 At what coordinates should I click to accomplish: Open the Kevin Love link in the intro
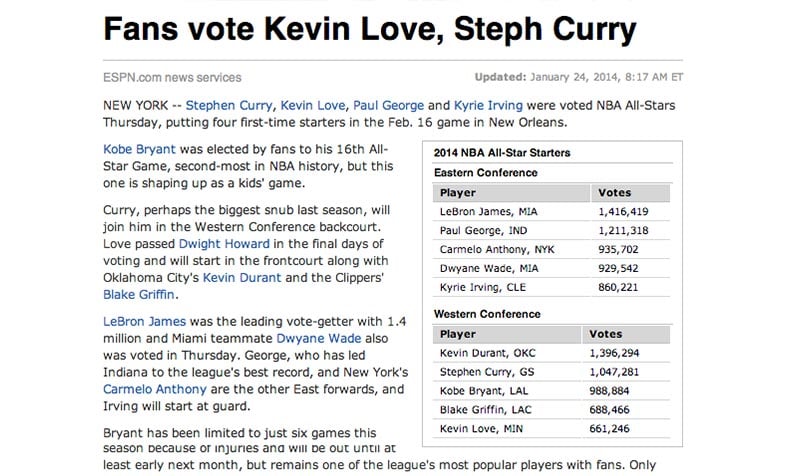point(312,106)
